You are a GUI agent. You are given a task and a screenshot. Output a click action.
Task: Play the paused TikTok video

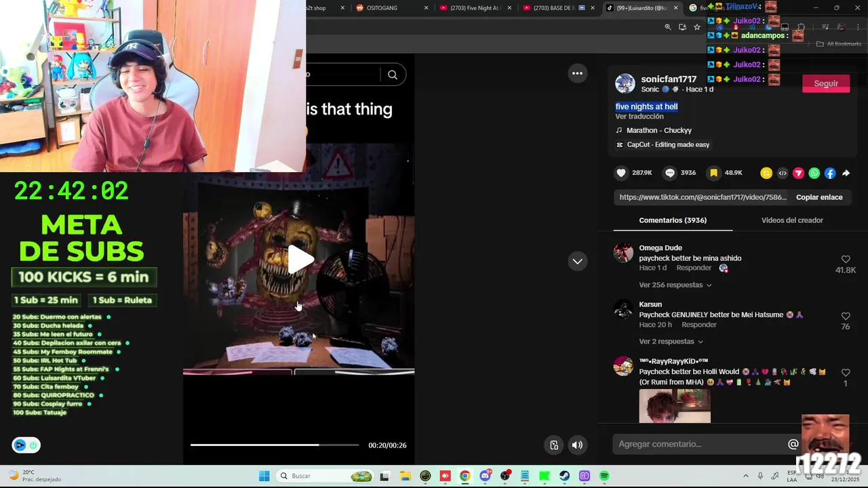coord(299,259)
